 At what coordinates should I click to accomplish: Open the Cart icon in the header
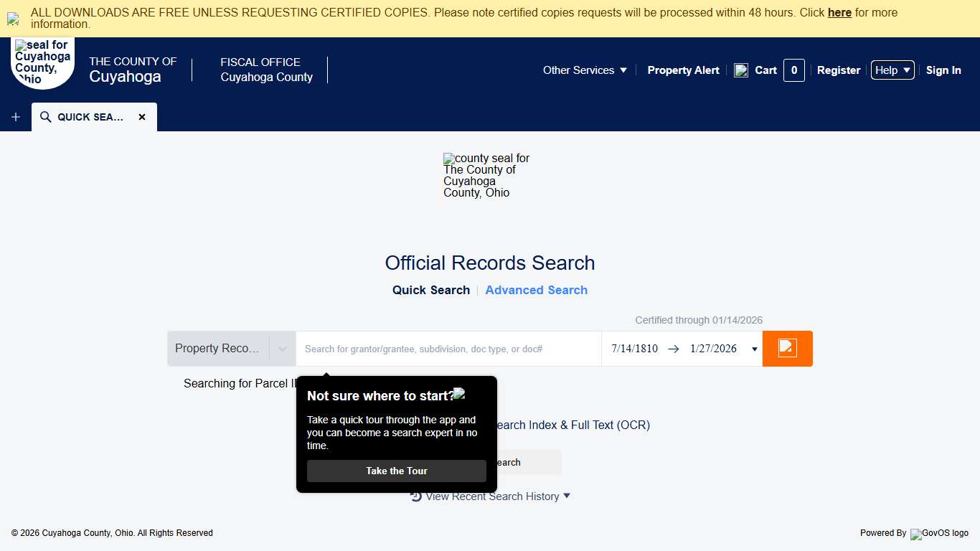[741, 70]
